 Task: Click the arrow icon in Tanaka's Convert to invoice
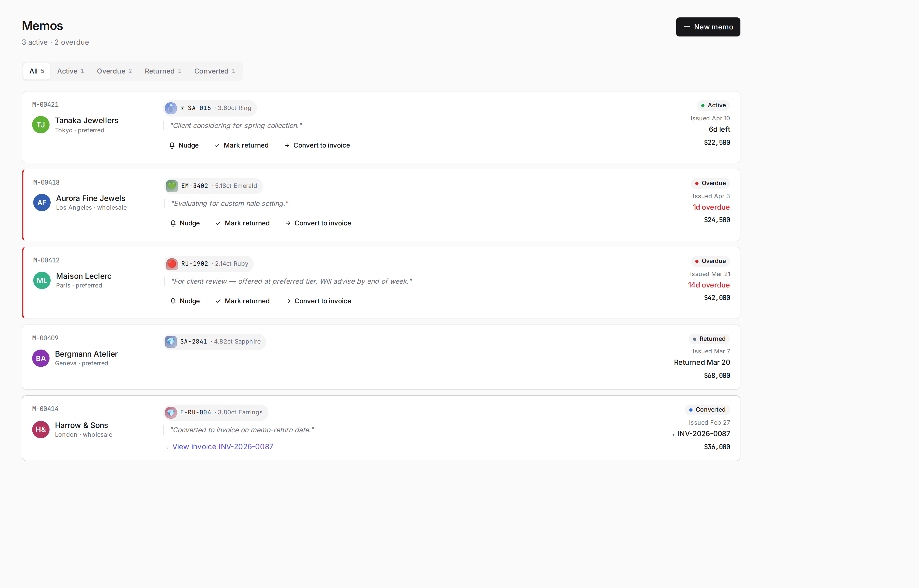click(x=287, y=145)
